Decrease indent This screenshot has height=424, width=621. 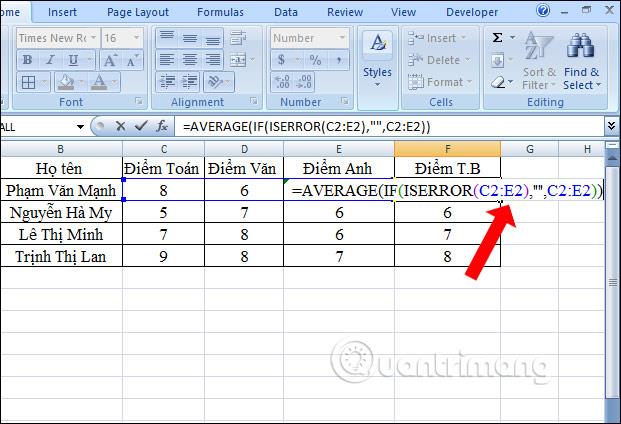click(x=167, y=82)
